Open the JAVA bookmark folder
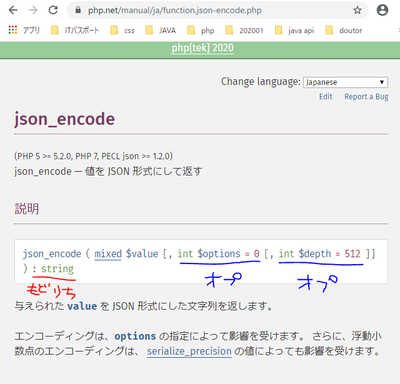 click(x=161, y=30)
